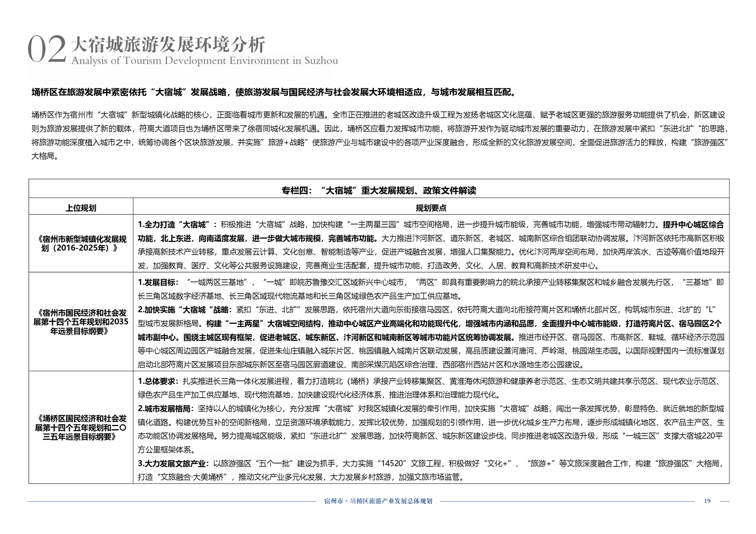The height and width of the screenshot is (534, 756).
Task: Click the bold text "1.发展目标"
Action: click(159, 282)
